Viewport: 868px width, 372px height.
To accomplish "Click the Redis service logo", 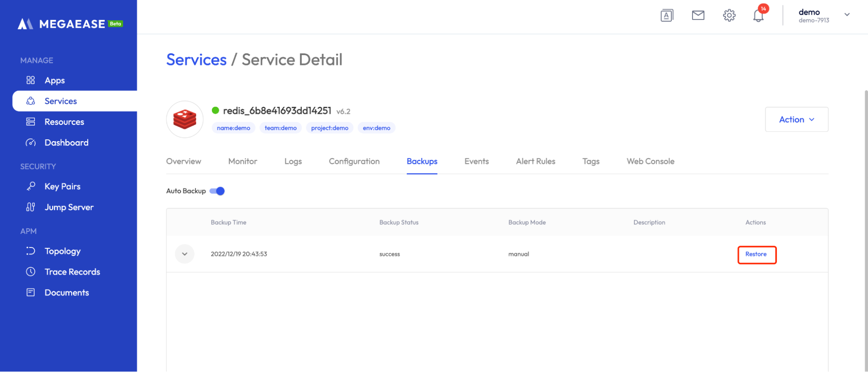I will (185, 119).
